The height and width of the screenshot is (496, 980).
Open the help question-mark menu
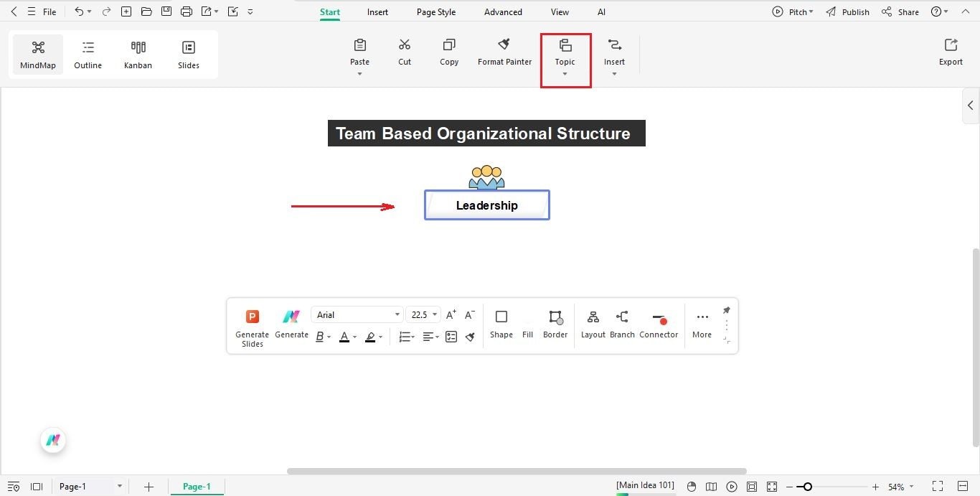[x=939, y=12]
